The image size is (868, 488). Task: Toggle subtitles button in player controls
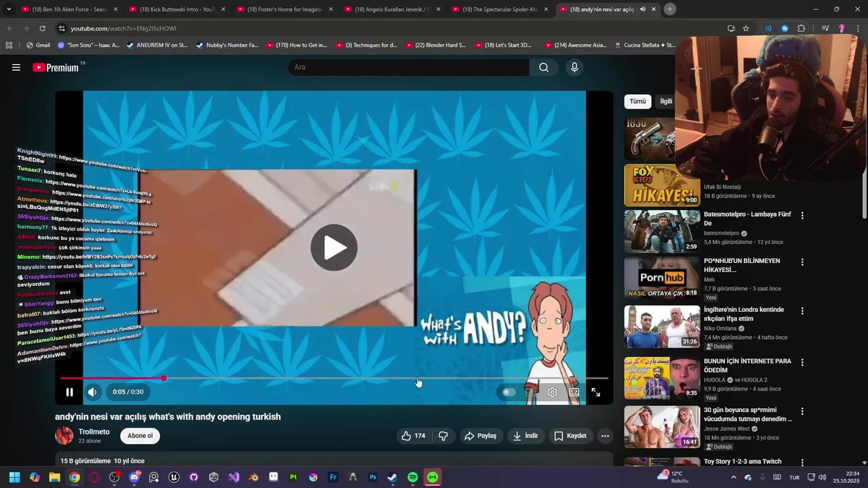pos(531,392)
